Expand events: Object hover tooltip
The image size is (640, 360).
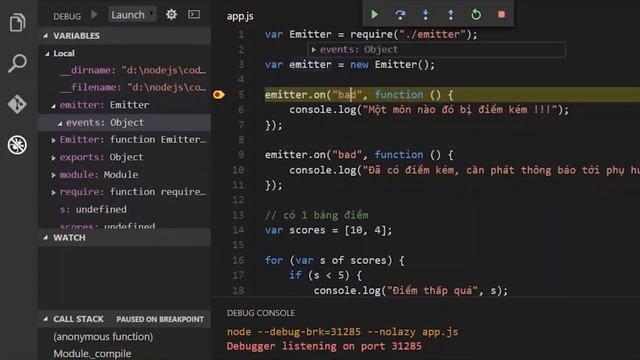point(313,49)
